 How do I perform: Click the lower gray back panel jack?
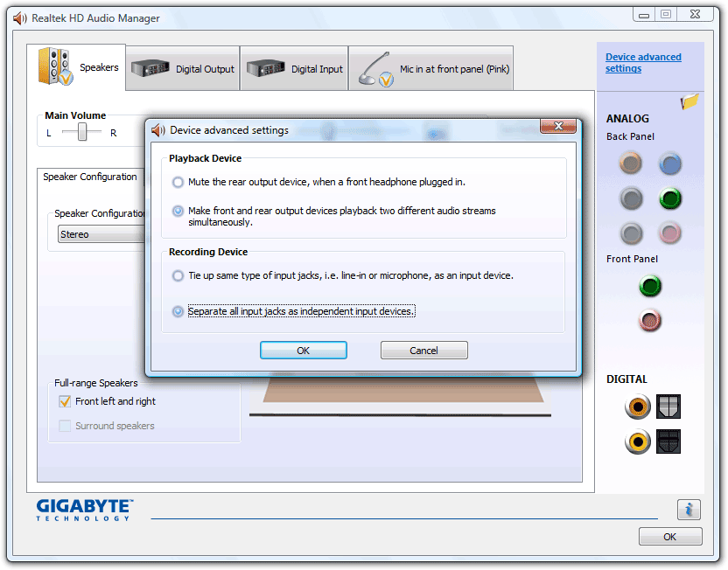click(x=631, y=233)
